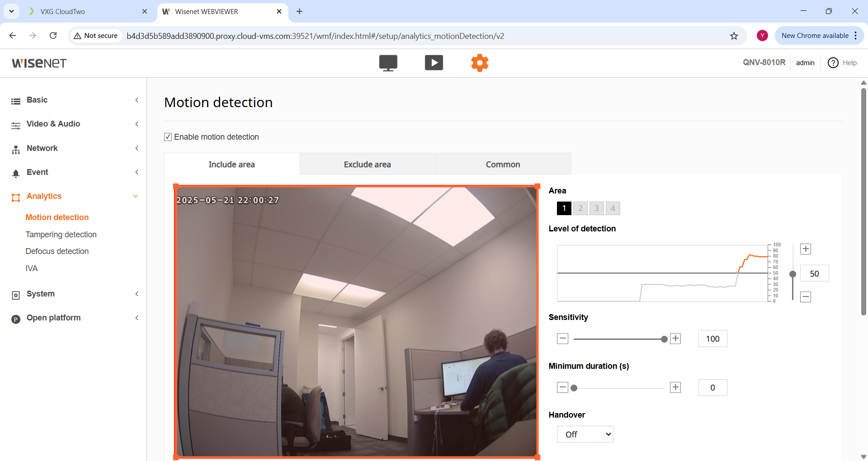Switch to the Exclude area tab
This screenshot has height=461, width=868.
[x=367, y=165]
